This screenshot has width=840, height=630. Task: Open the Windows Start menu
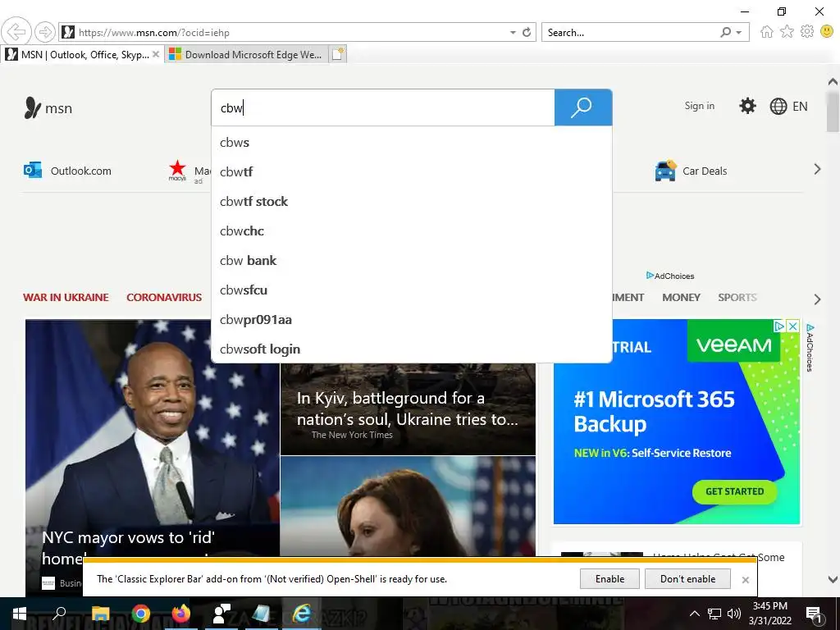coord(20,614)
